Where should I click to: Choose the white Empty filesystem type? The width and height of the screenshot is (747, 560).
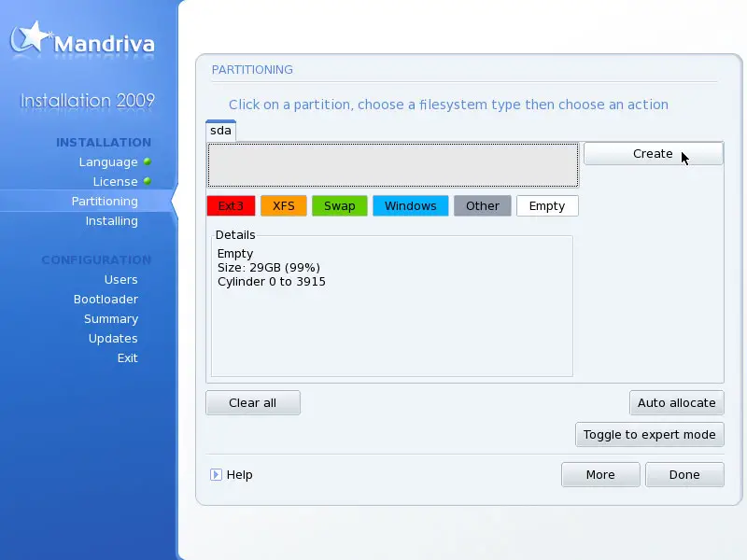coord(547,205)
